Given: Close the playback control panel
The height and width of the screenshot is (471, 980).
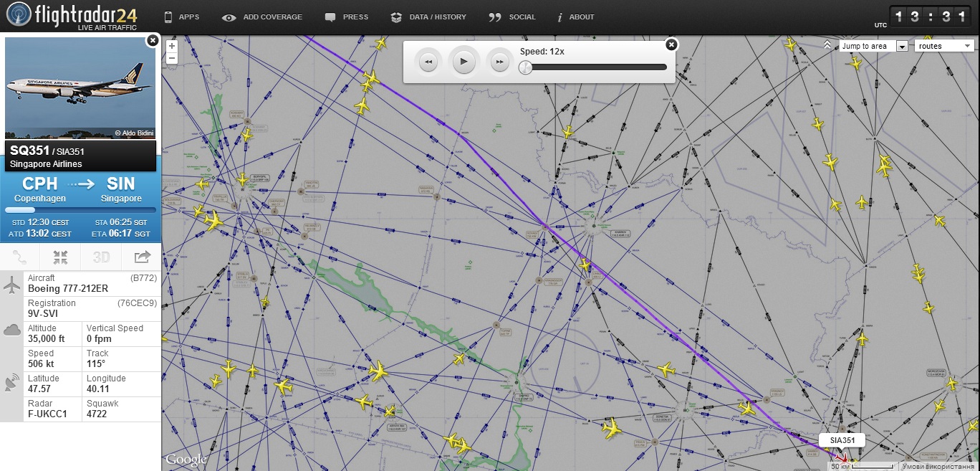Looking at the screenshot, I should 671,44.
